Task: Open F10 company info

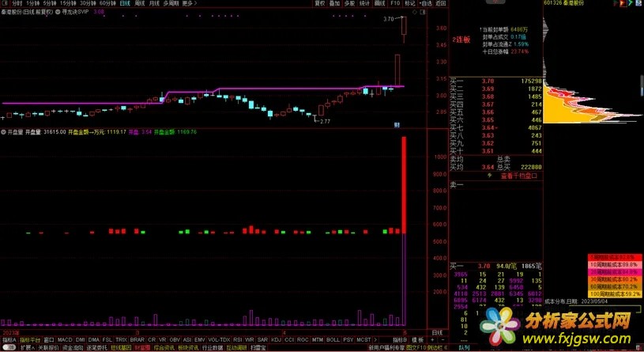Action: (395, 3)
